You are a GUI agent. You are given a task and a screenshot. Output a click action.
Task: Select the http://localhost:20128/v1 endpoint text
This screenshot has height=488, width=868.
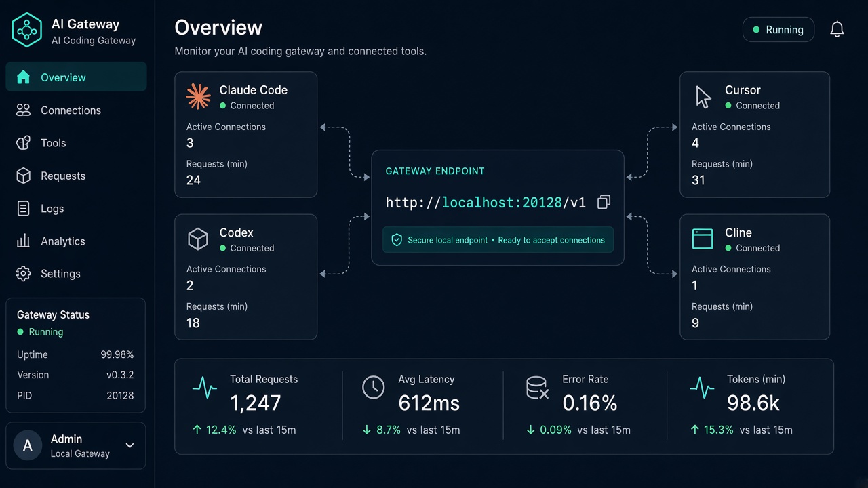pos(486,203)
